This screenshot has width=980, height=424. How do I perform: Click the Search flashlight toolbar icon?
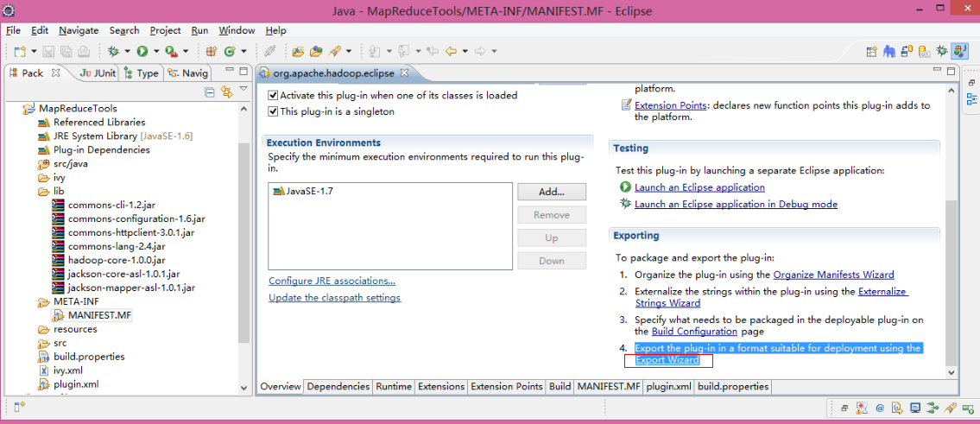coord(334,51)
